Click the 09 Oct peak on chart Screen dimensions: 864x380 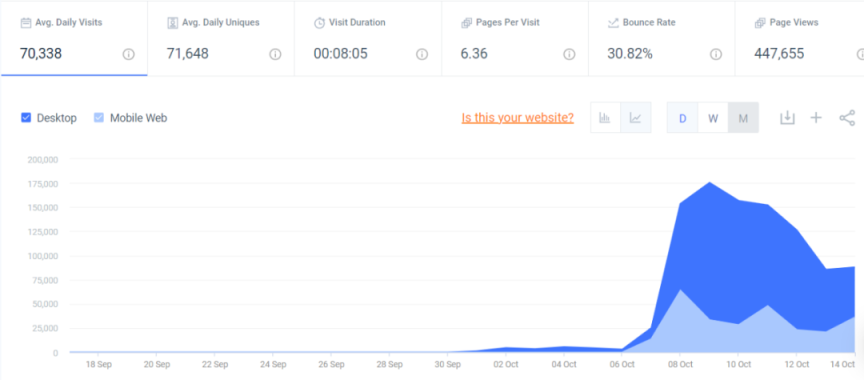coord(709,182)
